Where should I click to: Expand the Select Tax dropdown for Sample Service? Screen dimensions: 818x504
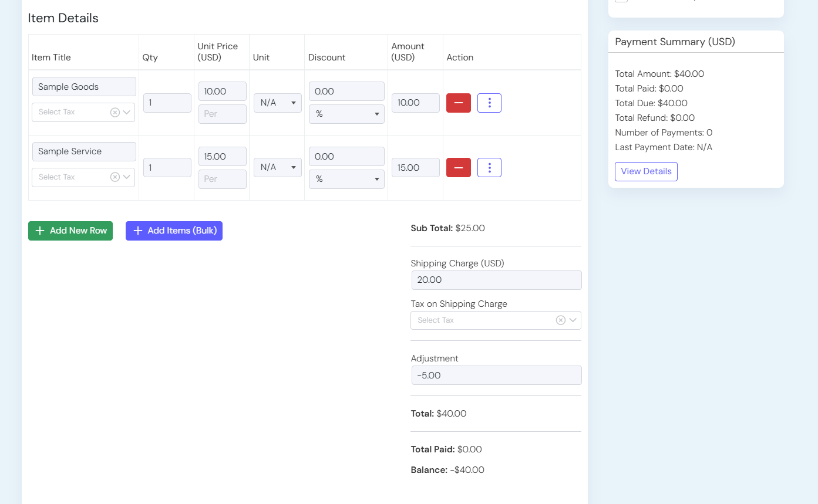point(127,177)
